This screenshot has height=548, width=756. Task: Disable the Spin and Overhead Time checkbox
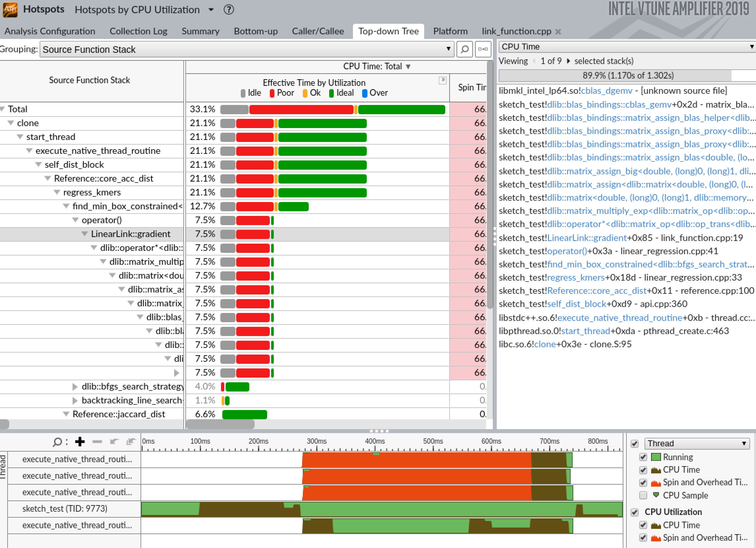(x=643, y=483)
